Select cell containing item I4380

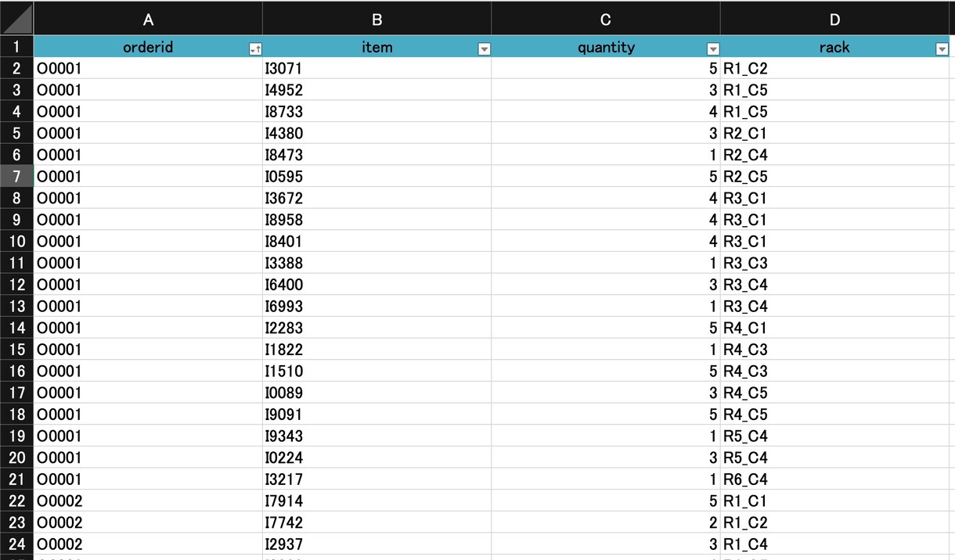pyautogui.click(x=377, y=133)
